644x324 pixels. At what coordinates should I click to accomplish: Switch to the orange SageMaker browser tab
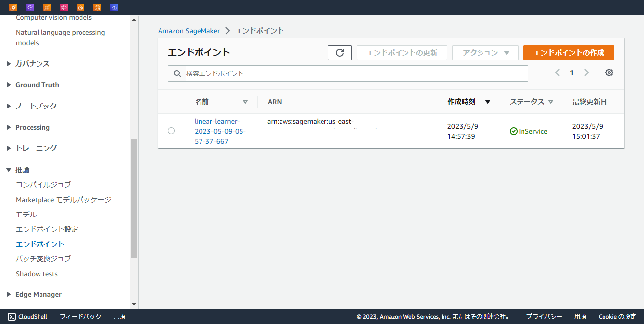pyautogui.click(x=12, y=7)
